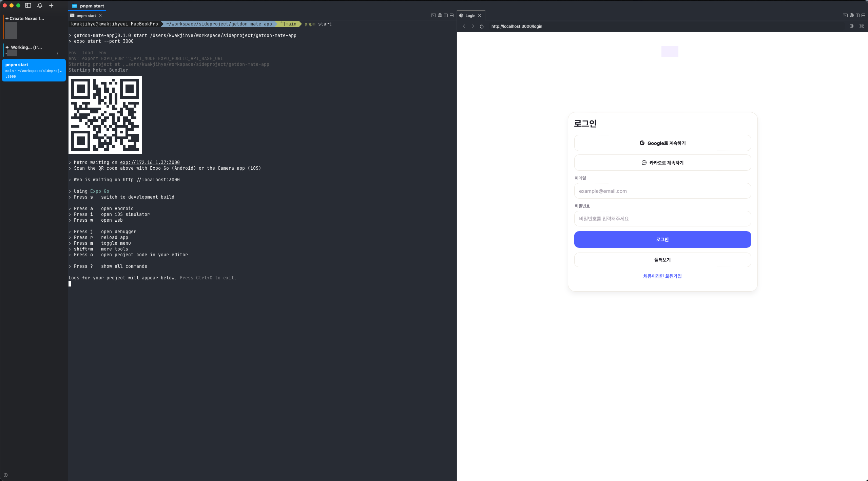Click the 비밀번호 field label
Viewport: 868px width, 481px height.
pyautogui.click(x=582, y=206)
